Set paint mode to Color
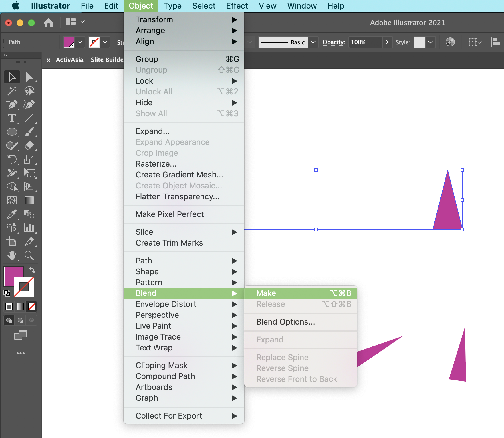This screenshot has width=504, height=438. (x=9, y=307)
